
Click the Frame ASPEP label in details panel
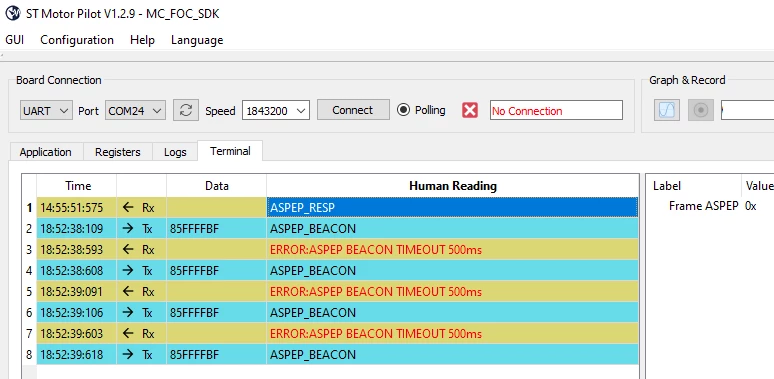703,206
